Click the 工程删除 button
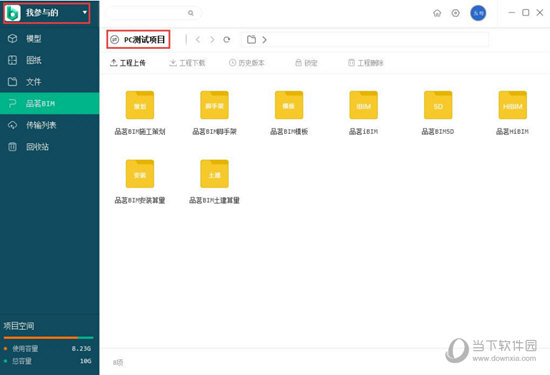The image size is (550, 375). 365,63
